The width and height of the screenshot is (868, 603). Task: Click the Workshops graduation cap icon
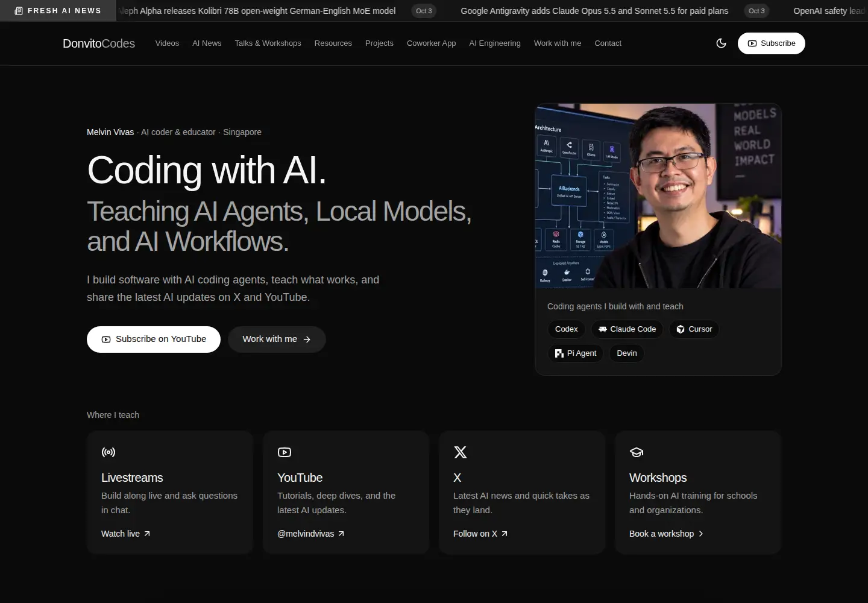coord(637,452)
